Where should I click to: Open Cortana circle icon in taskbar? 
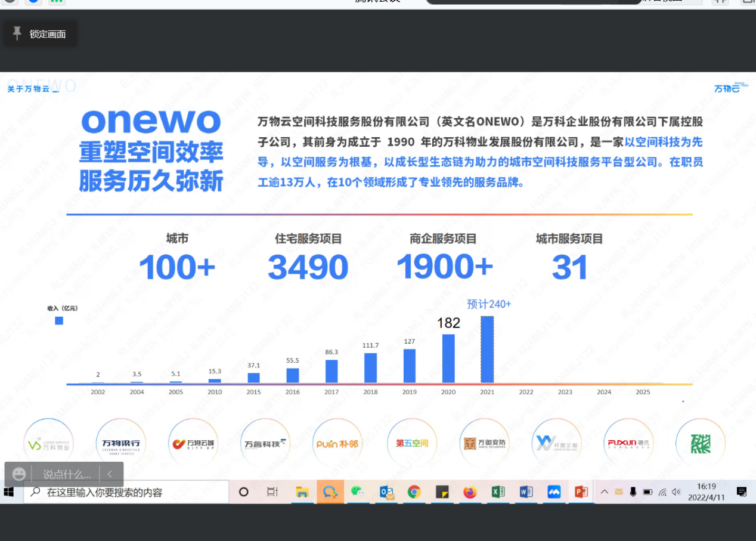tap(243, 492)
